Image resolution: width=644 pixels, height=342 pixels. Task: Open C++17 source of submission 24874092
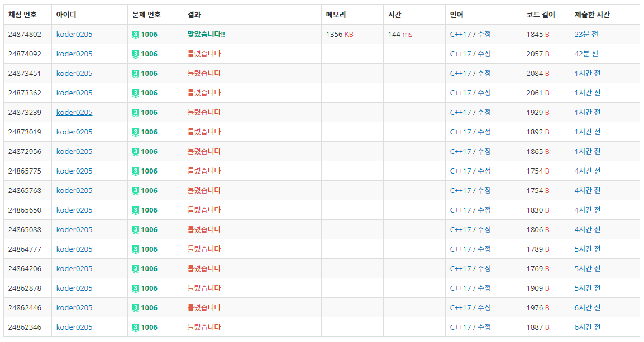[x=460, y=54]
